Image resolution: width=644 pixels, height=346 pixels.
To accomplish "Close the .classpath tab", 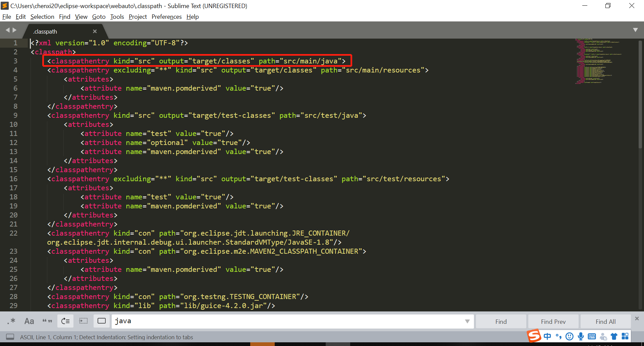I will coord(95,31).
